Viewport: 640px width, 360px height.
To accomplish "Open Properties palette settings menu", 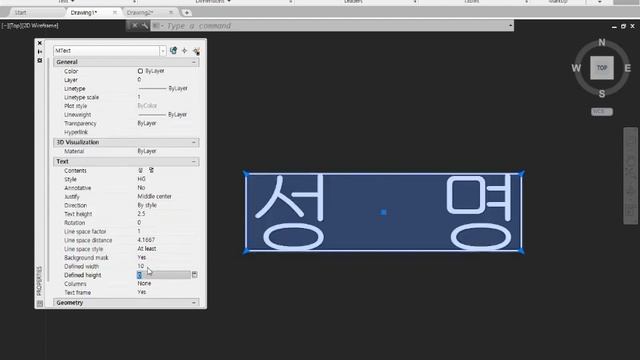I will [40, 60].
